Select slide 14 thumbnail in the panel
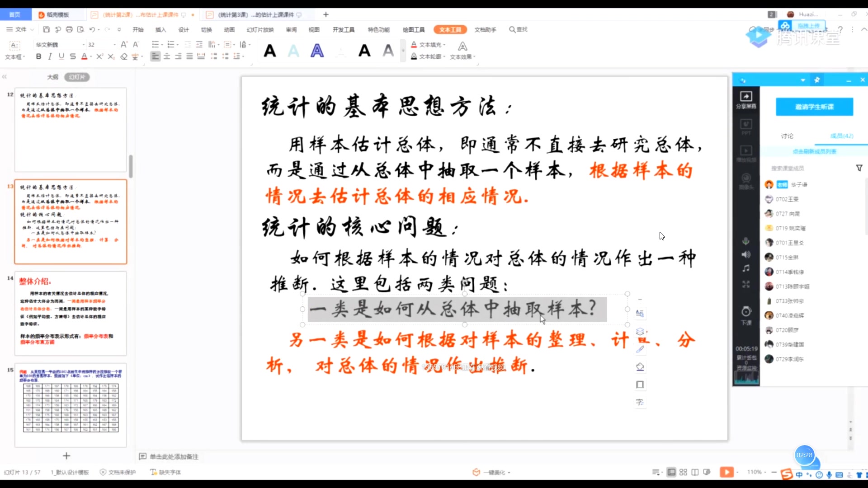The image size is (868, 488). pos(71,313)
